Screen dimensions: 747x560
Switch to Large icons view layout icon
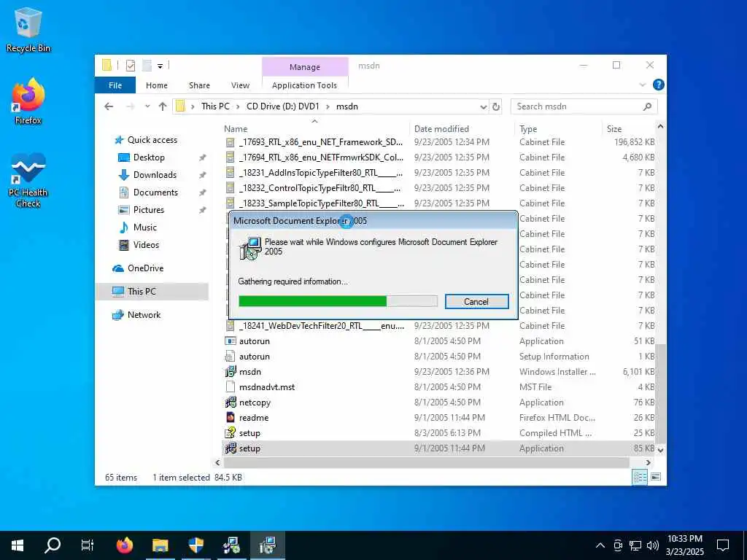pos(656,477)
